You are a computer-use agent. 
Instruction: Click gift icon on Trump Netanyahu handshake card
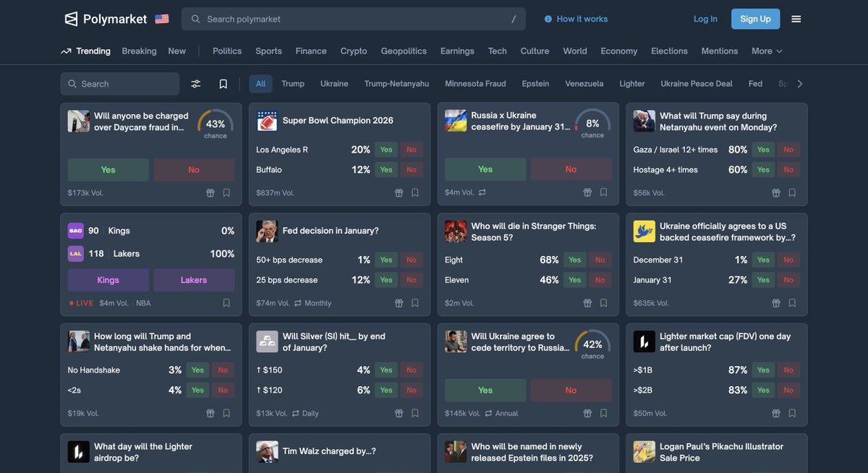210,414
